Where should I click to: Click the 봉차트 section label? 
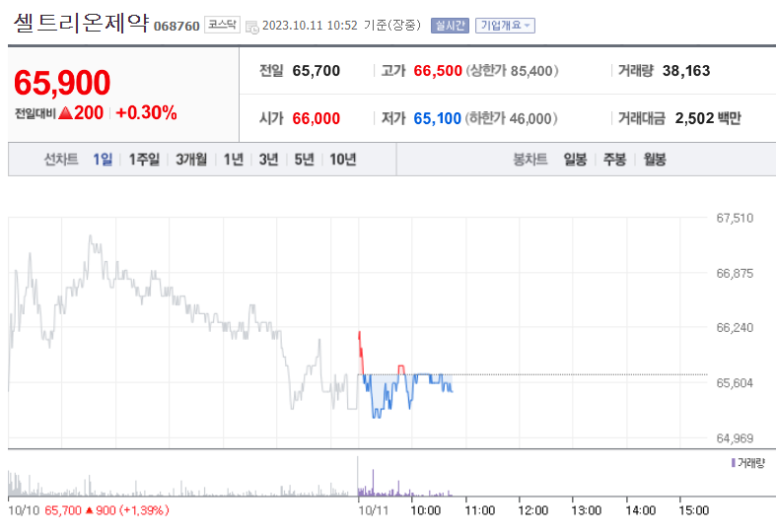(x=530, y=160)
